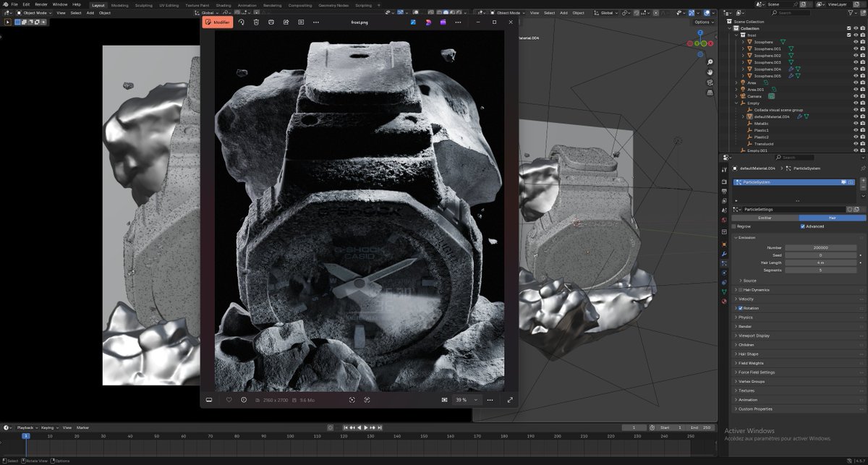The height and width of the screenshot is (465, 868).
Task: Click the viewport zoom magnifier gizmo
Action: point(710,62)
